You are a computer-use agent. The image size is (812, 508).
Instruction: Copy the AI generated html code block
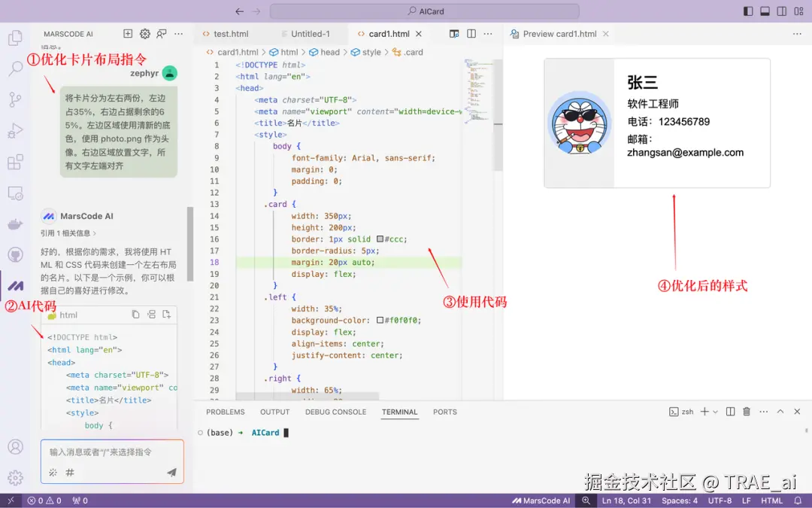tap(135, 314)
